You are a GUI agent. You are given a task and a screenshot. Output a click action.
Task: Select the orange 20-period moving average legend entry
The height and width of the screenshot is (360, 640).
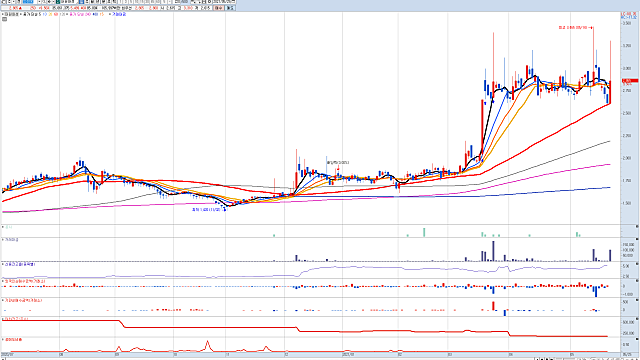(x=50, y=14)
